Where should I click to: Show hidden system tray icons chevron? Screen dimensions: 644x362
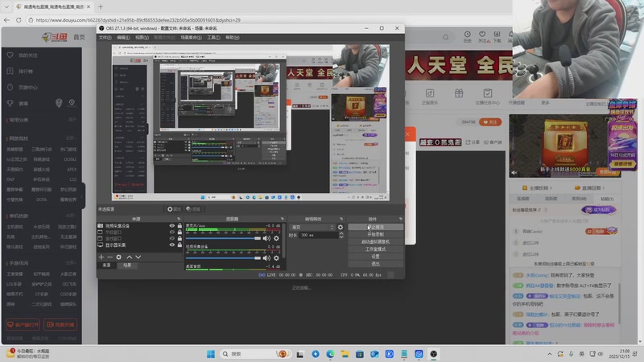[550, 354]
